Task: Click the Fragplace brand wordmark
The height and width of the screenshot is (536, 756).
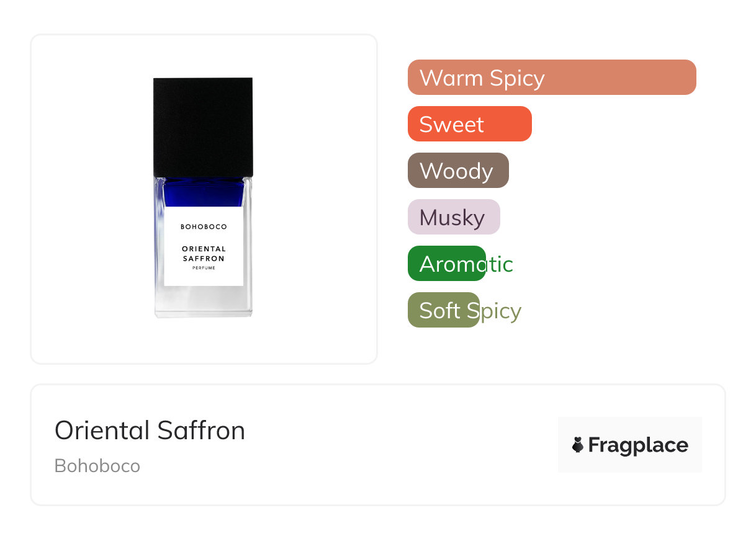Action: [638, 445]
